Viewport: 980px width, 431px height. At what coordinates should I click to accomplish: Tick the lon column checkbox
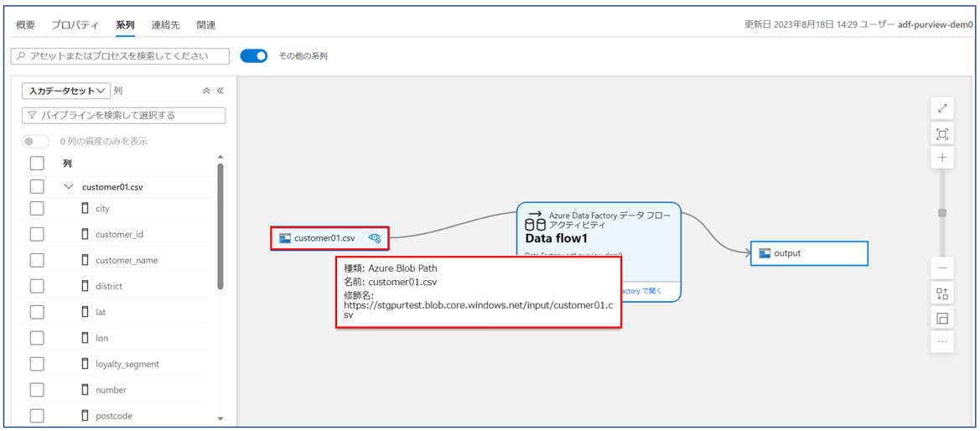coord(37,338)
